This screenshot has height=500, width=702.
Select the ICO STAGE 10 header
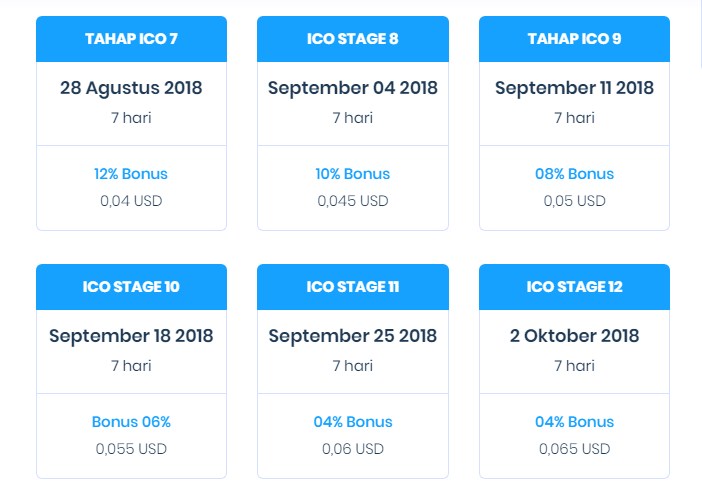(131, 287)
